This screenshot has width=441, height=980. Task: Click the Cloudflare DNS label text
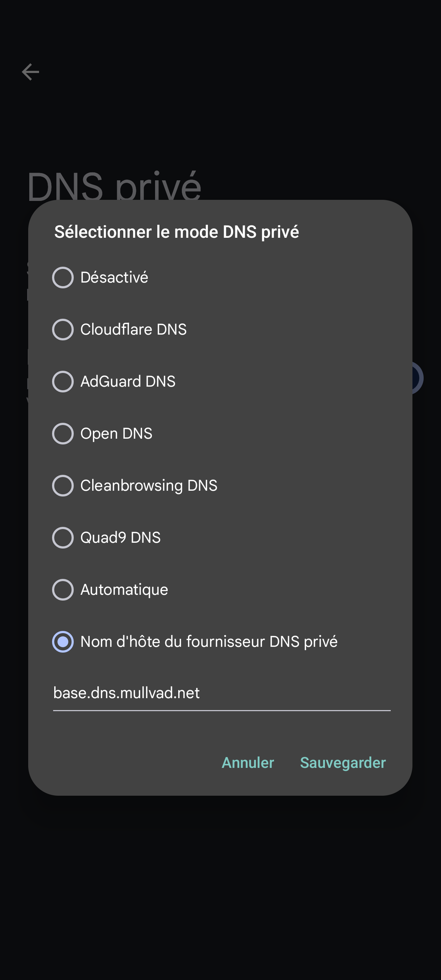pos(133,330)
